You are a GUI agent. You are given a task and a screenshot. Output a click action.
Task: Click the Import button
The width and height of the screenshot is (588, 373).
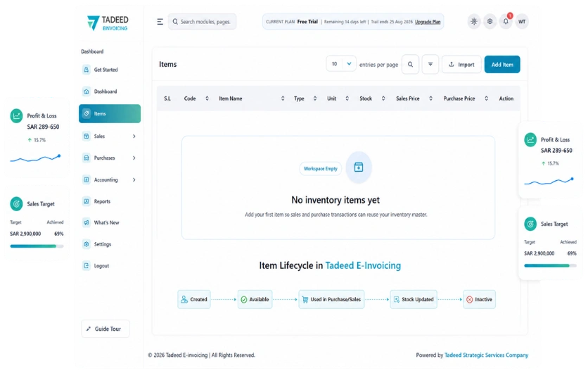click(x=461, y=65)
